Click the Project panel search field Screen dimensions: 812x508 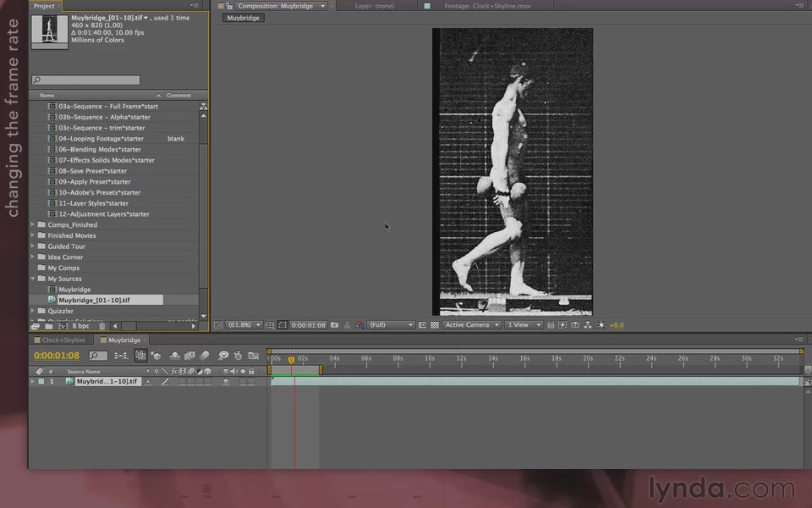[86, 80]
